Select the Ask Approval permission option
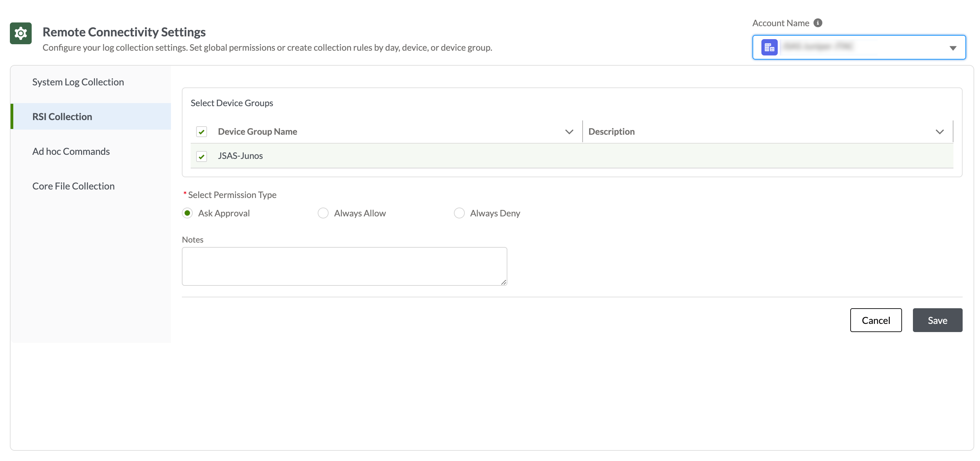Screen dimensions: 980x461 [187, 213]
